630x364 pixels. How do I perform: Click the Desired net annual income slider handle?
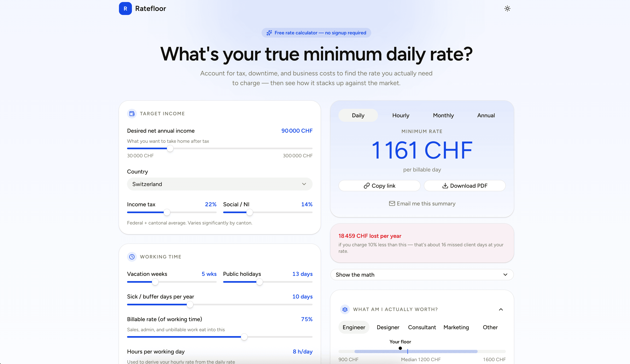tap(170, 148)
